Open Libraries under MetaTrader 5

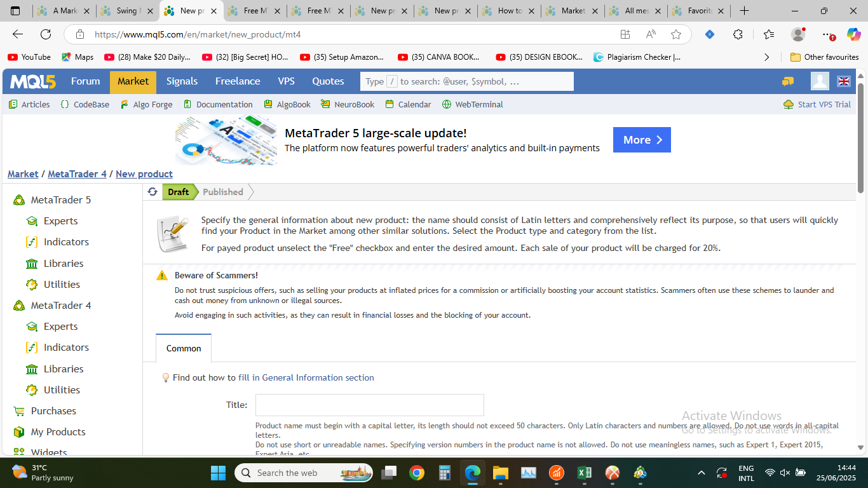[64, 264]
